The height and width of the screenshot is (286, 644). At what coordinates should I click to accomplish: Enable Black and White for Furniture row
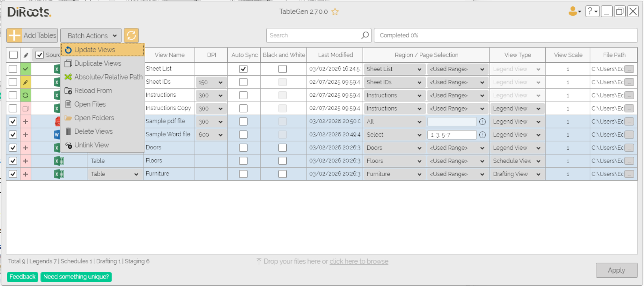pos(283,174)
